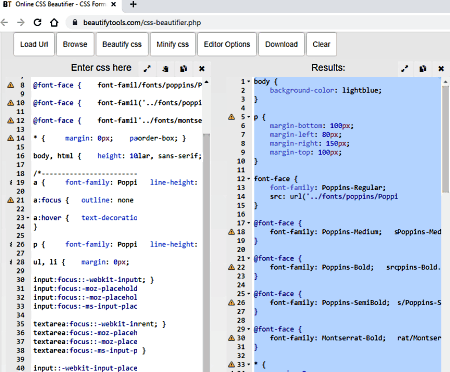The height and width of the screenshot is (372, 450).
Task: Click the Results editor vertical scrollbar thumb
Action: [445, 139]
